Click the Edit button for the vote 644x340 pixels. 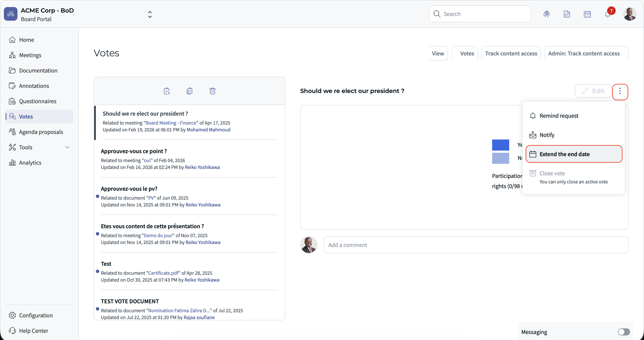coord(593,91)
